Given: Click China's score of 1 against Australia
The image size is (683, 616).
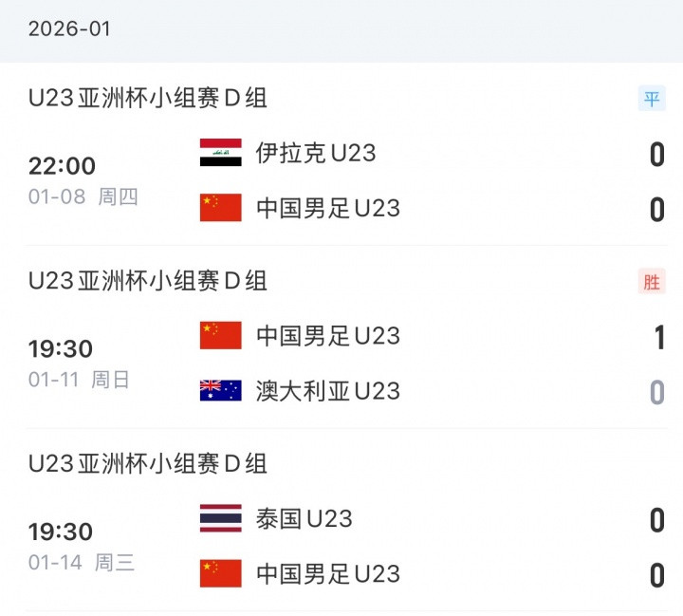Looking at the screenshot, I should pyautogui.click(x=659, y=338).
